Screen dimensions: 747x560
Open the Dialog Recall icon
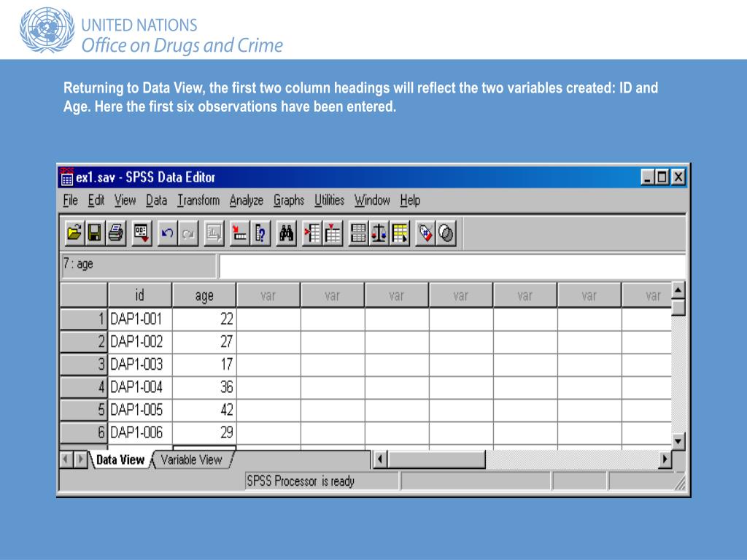(142, 233)
